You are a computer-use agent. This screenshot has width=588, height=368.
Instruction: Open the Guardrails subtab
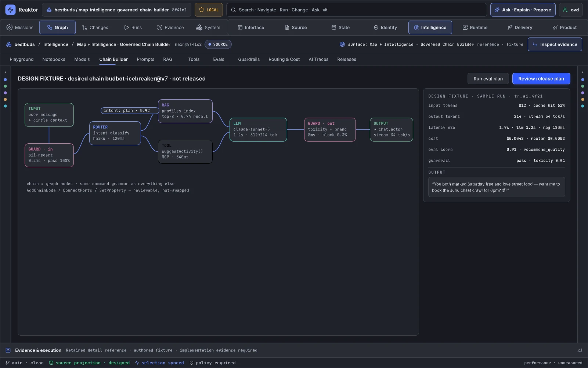tap(249, 59)
